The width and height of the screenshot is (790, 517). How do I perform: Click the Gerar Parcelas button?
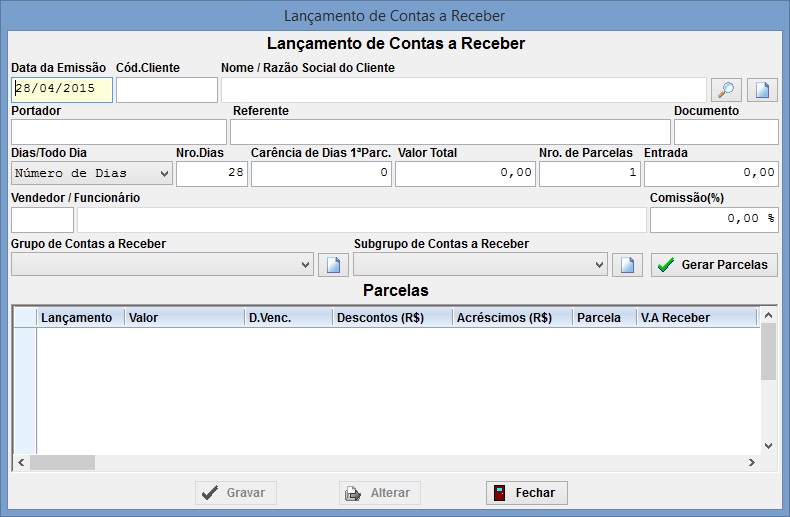(714, 265)
